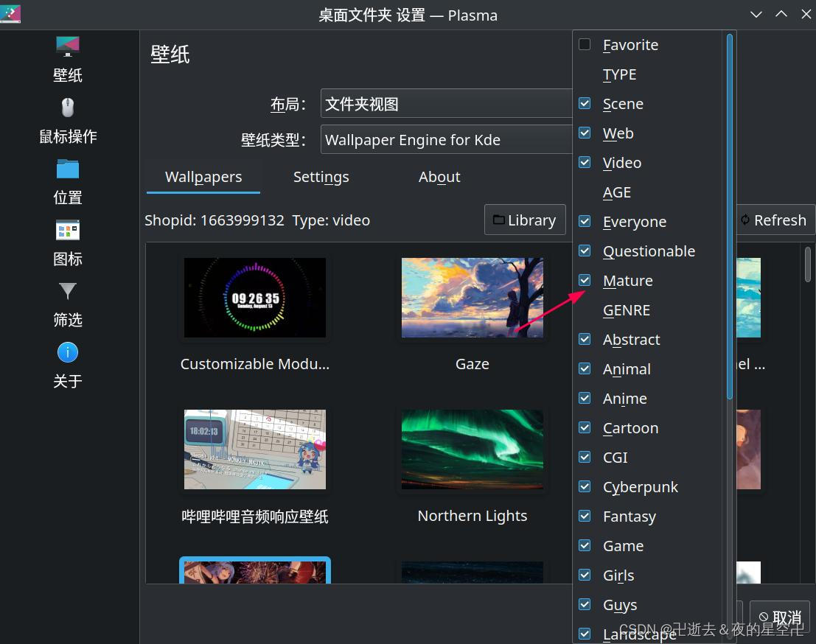The width and height of the screenshot is (816, 644).
Task: Open 图标 settings from the sidebar
Action: [67, 230]
